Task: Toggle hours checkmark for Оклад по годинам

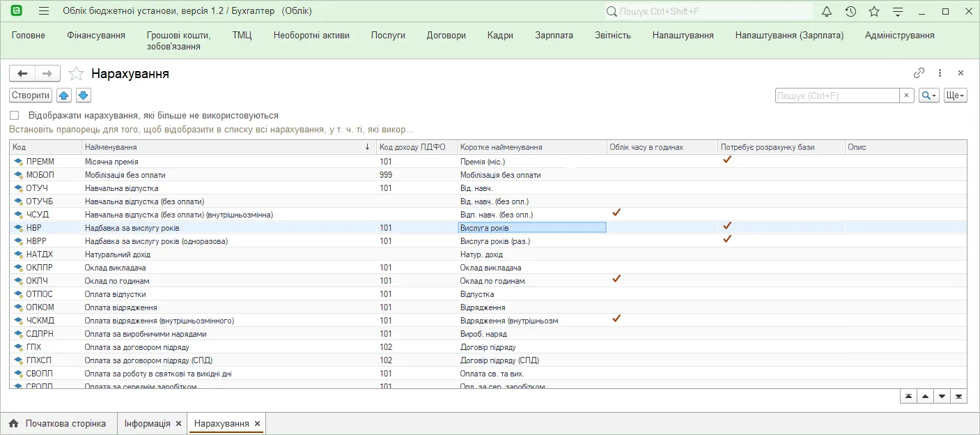Action: pos(616,278)
